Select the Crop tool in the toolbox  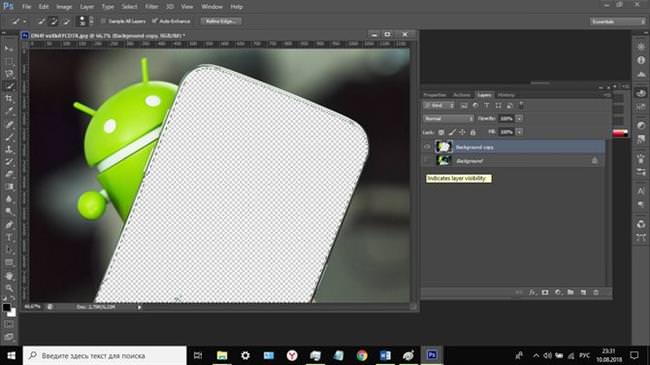[9, 99]
